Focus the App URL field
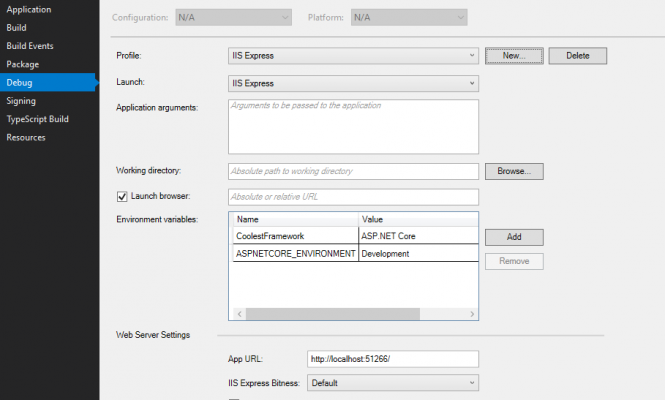This screenshot has width=665, height=400. coord(393,359)
